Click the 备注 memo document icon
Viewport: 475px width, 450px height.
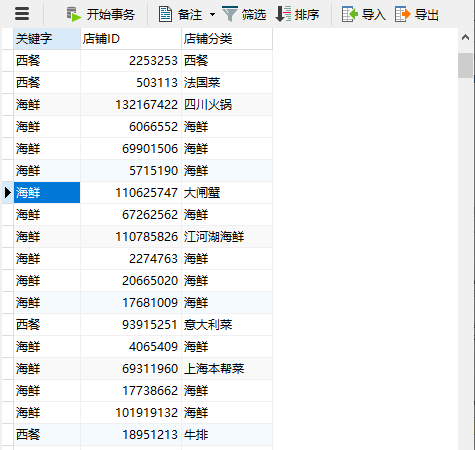(165, 14)
